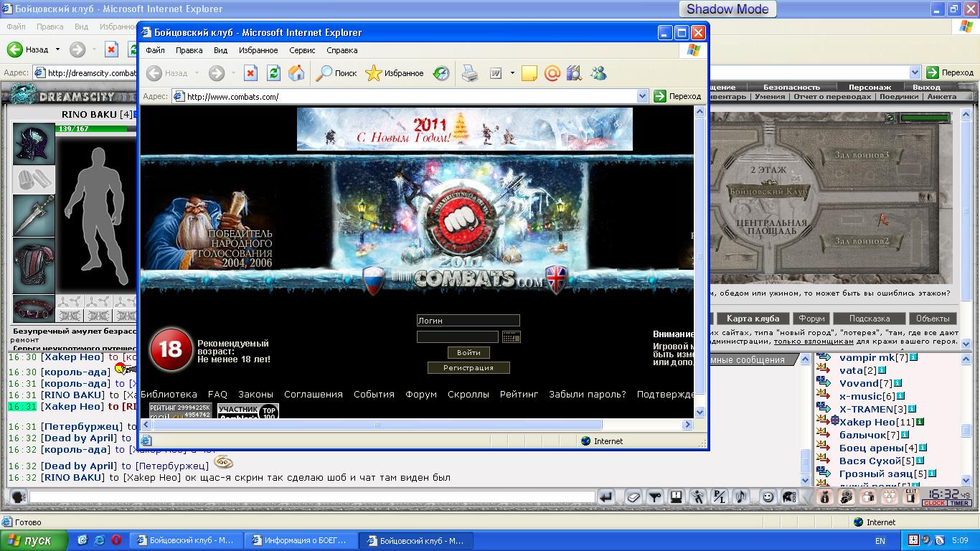Open Messenger people icon in IE toolbar
The image size is (980, 551).
(598, 73)
